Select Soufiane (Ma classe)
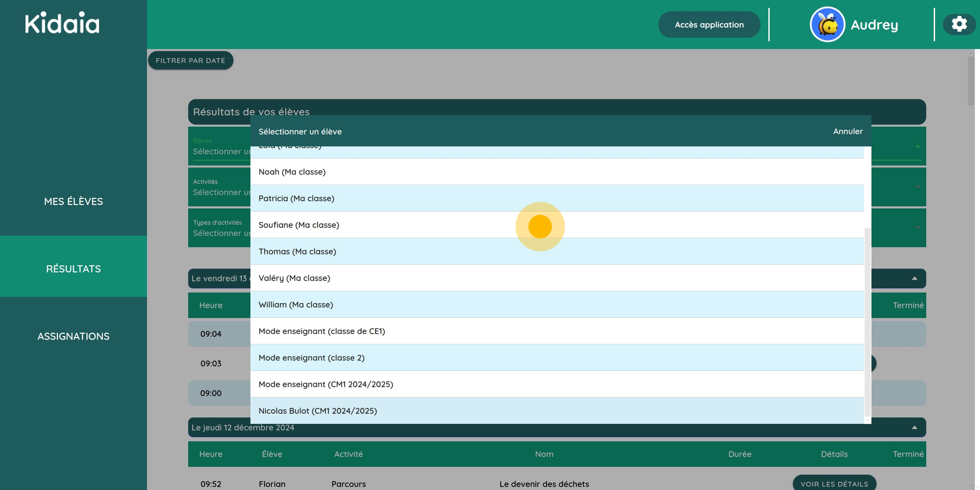This screenshot has width=980, height=490. [x=299, y=225]
